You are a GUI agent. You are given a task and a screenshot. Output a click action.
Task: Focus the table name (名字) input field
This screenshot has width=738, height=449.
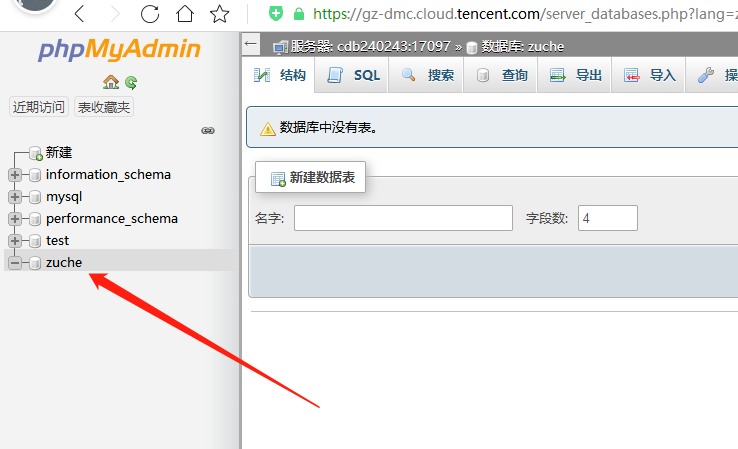point(403,218)
